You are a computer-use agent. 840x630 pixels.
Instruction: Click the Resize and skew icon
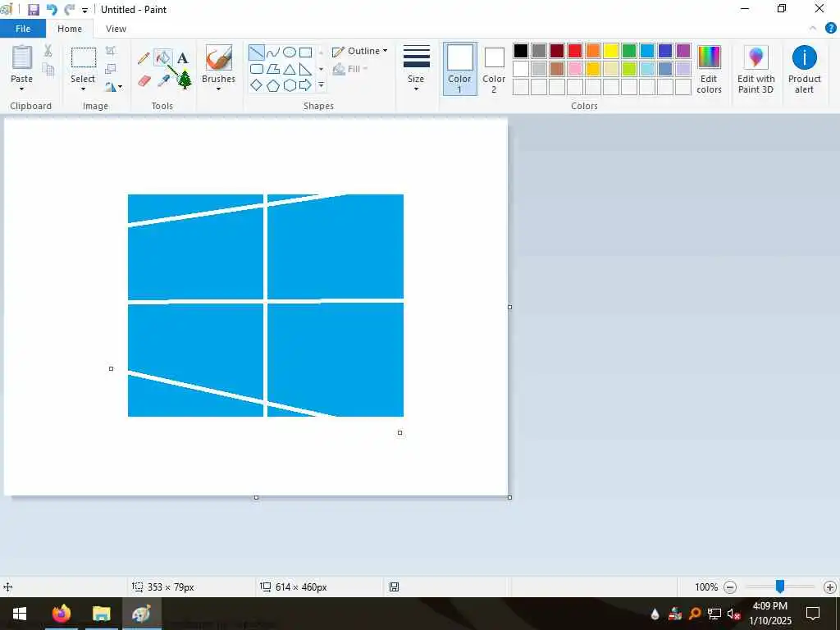(x=111, y=69)
